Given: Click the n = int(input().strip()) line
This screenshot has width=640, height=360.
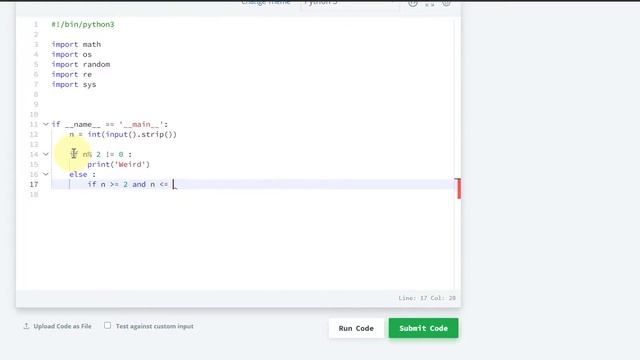Looking at the screenshot, I should [123, 134].
